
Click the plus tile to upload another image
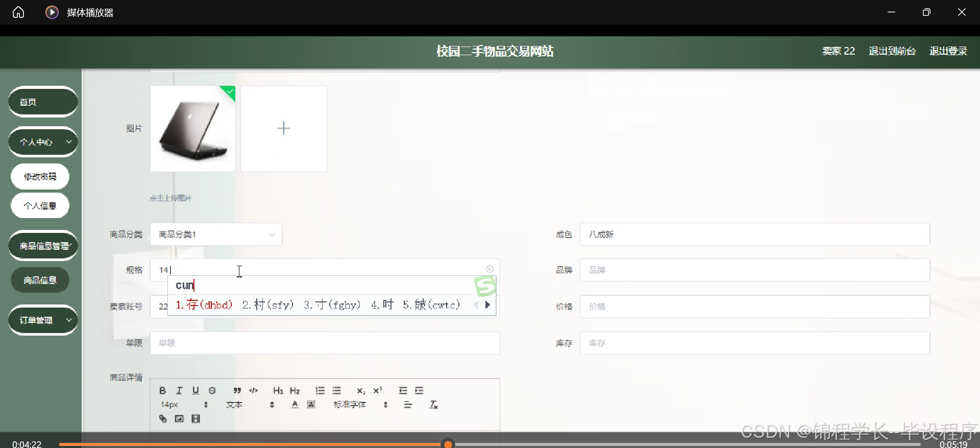(x=284, y=129)
